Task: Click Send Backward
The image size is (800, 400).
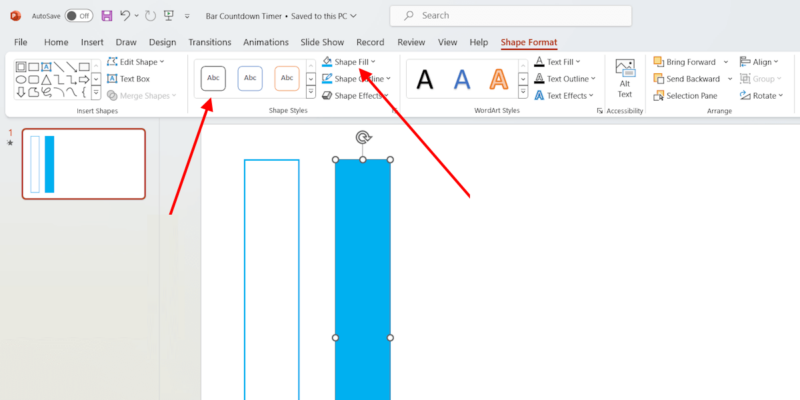Action: 687,79
